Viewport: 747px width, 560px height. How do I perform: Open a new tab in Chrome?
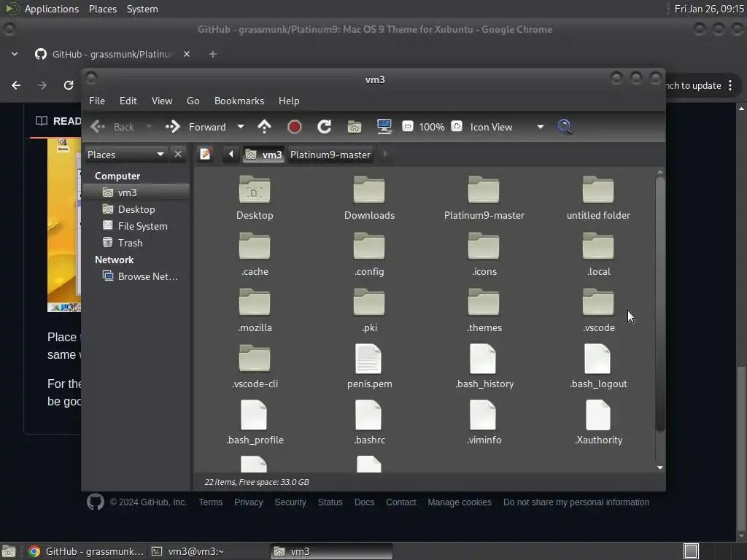pos(213,54)
